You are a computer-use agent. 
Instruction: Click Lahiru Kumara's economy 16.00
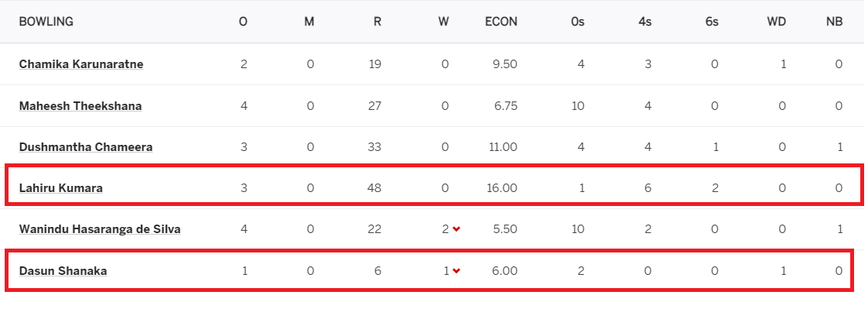click(501, 188)
